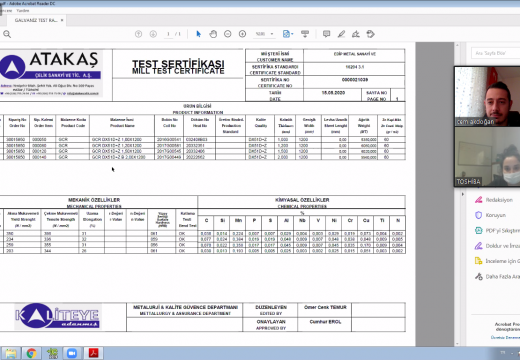Click the certificate date 18.08.2020
The height and width of the screenshot is (360, 520).
(333, 93)
